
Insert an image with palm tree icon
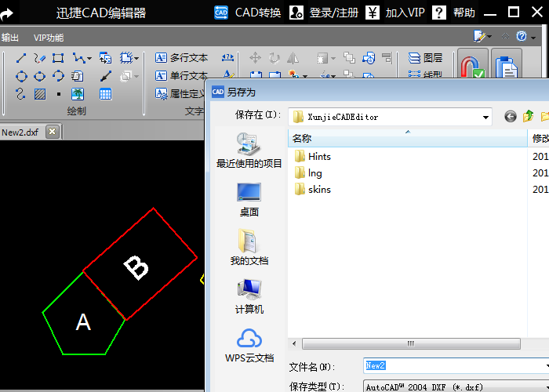point(78,94)
